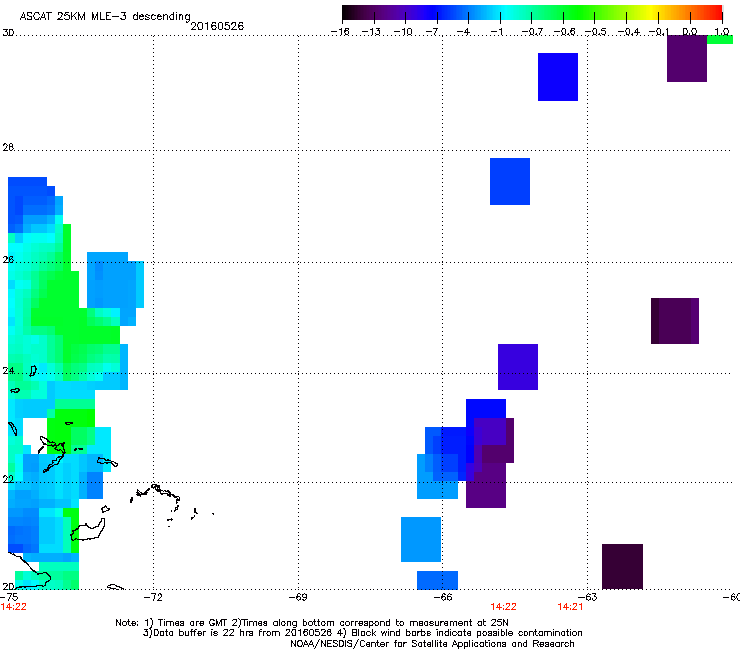Viewport: 740px width, 650px height.
Task: Click the date label 20160526
Action: click(x=217, y=26)
